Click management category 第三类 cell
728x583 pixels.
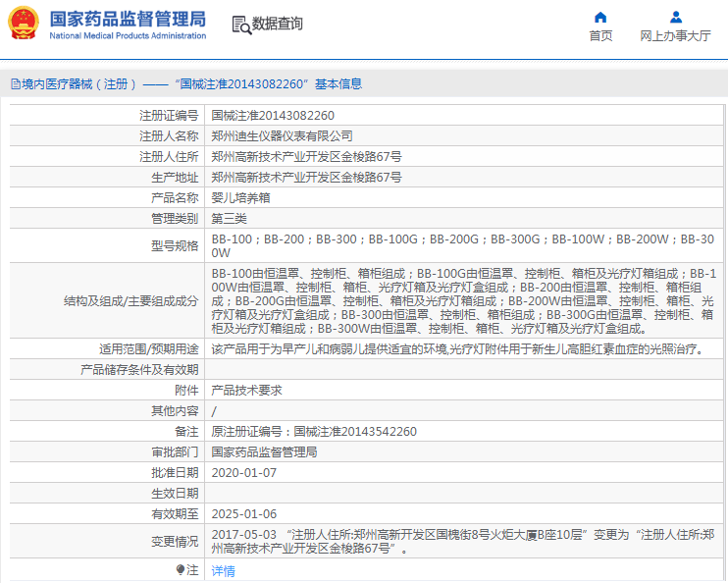pos(230,218)
